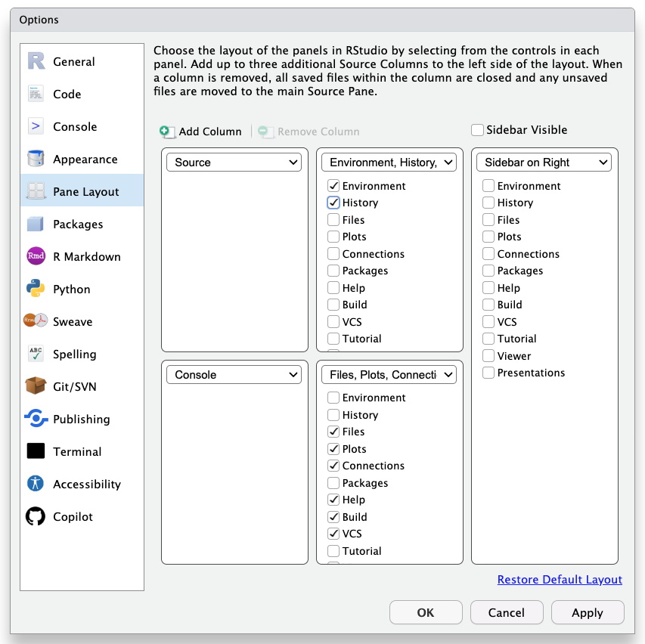The image size is (645, 644).
Task: Open the Sidebar on Right dropdown
Action: (x=544, y=163)
